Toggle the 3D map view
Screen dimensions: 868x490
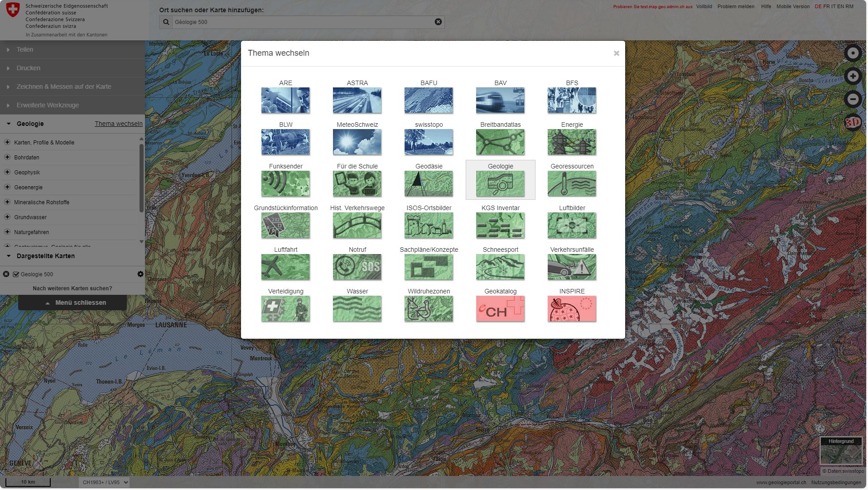tap(853, 122)
